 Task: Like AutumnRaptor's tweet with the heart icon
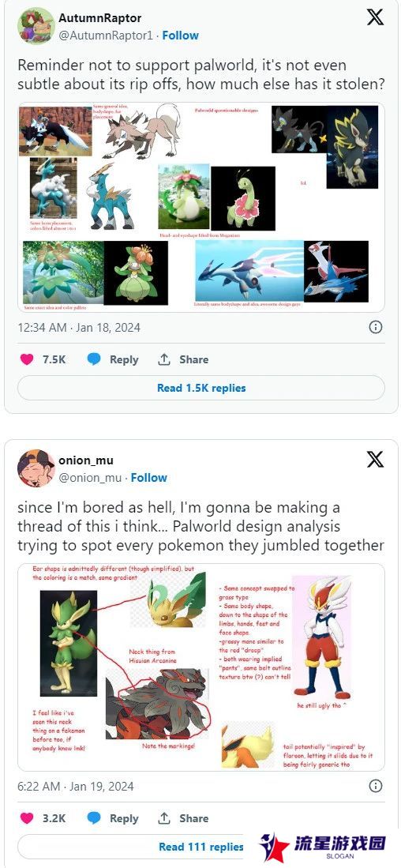pyautogui.click(x=27, y=359)
